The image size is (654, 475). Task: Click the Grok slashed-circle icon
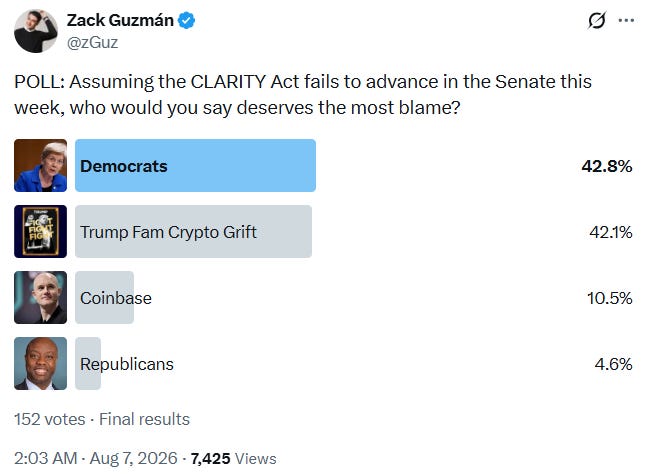coord(597,20)
